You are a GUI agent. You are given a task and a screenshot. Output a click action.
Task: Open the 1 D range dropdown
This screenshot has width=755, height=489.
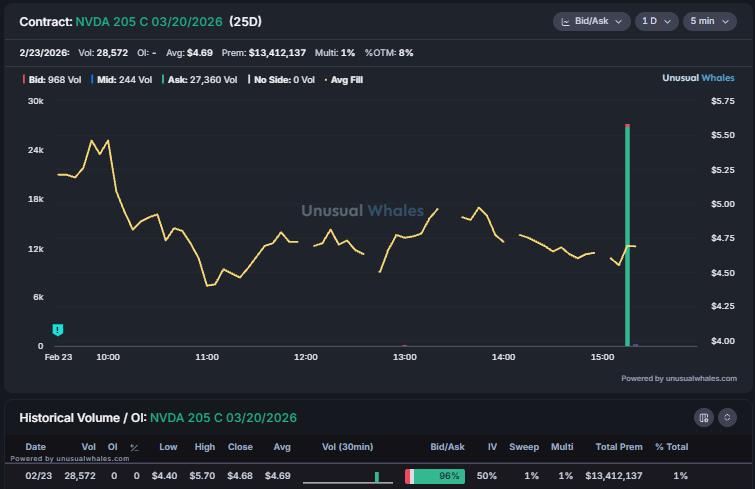pyautogui.click(x=656, y=21)
